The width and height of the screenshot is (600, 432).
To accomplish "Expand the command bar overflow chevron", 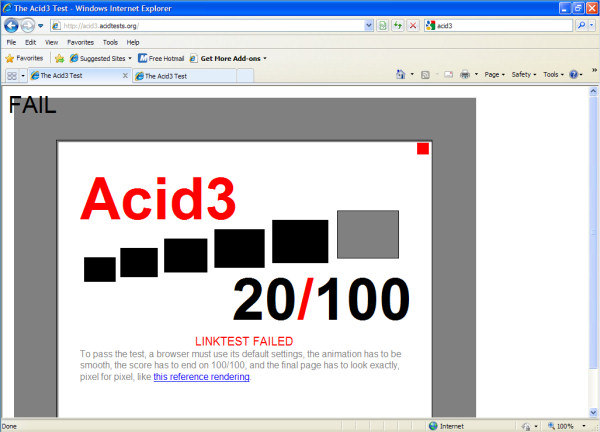I will click(594, 70).
